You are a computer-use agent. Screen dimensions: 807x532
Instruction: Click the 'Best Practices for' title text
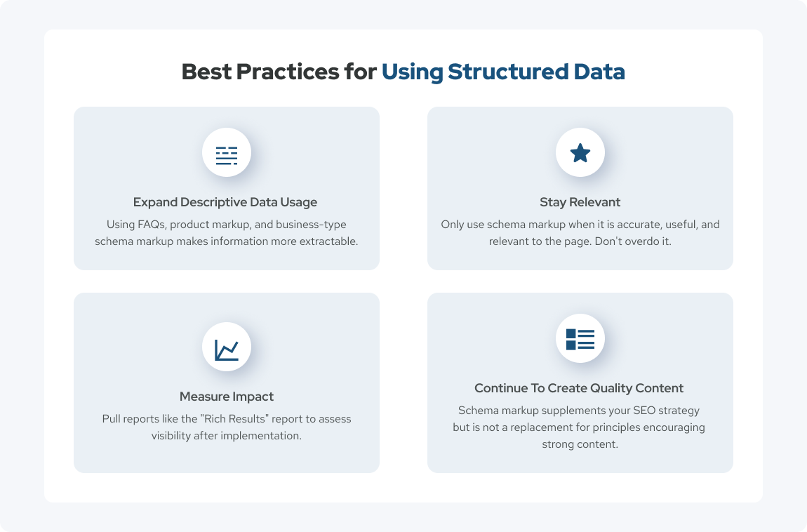pyautogui.click(x=279, y=72)
